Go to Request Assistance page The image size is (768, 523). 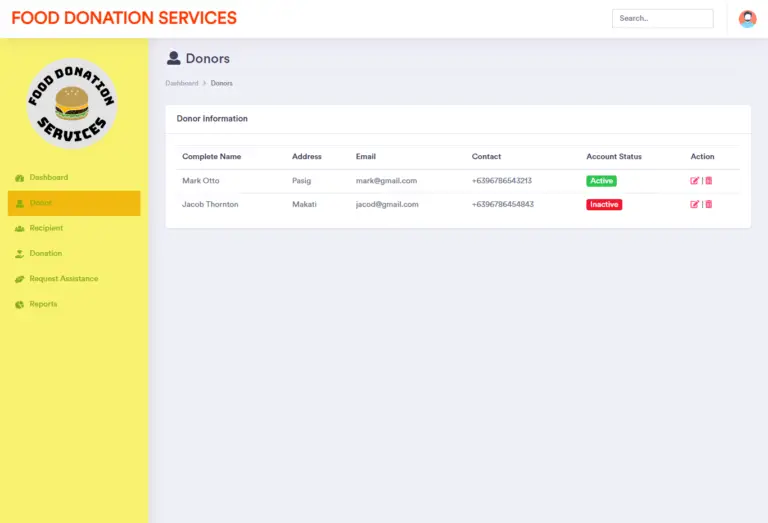64,279
